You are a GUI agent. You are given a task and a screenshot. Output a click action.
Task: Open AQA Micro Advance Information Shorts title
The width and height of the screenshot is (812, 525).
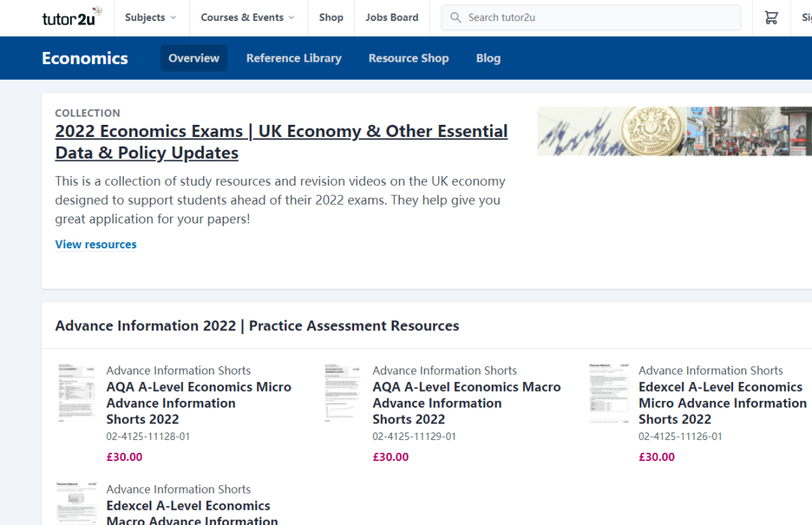click(198, 403)
